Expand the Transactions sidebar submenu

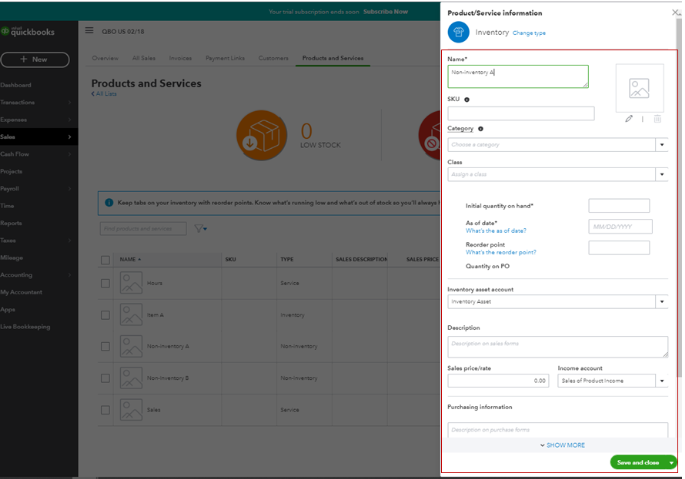[69, 102]
